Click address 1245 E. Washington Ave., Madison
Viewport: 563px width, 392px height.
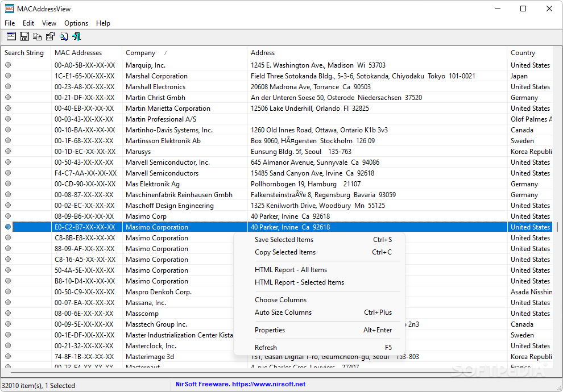[x=318, y=65]
